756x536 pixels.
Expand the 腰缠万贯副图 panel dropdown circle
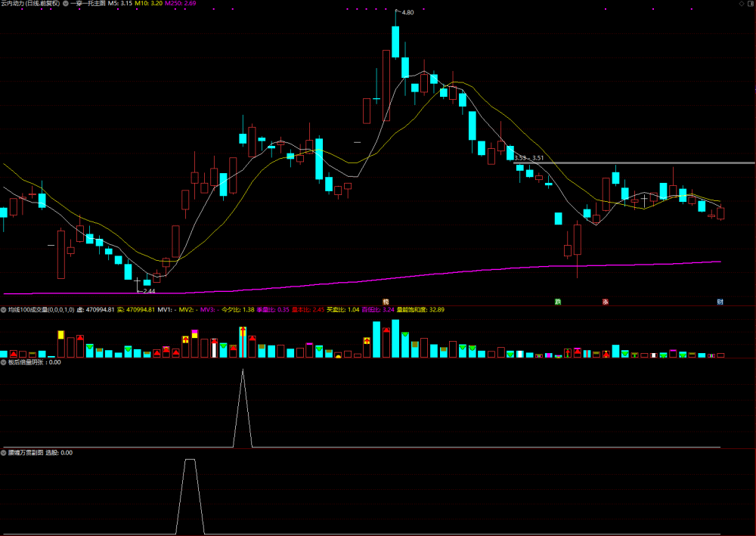(x=4, y=453)
